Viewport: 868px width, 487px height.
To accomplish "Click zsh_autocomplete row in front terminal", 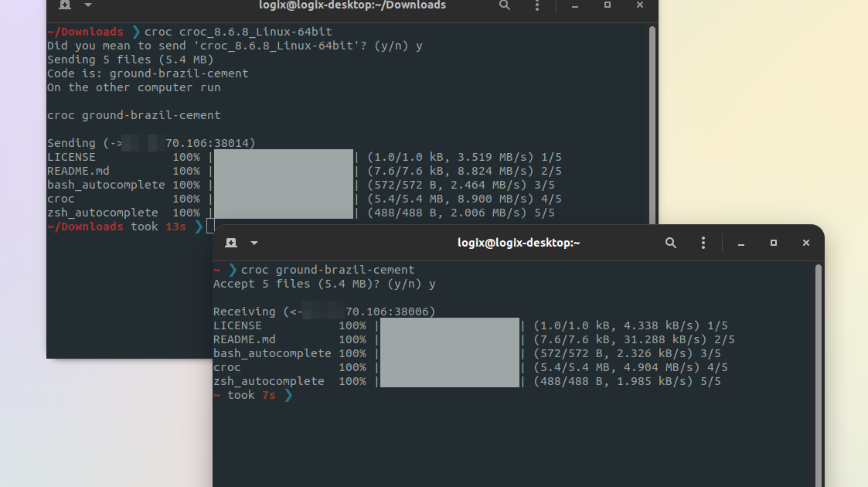I will coord(467,381).
